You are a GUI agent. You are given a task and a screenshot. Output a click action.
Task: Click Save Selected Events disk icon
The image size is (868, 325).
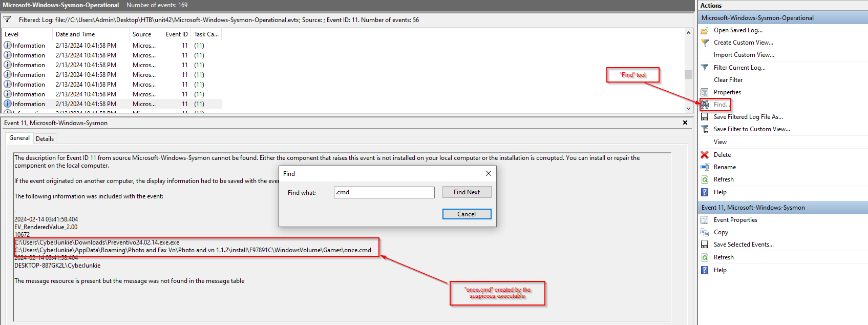point(705,245)
